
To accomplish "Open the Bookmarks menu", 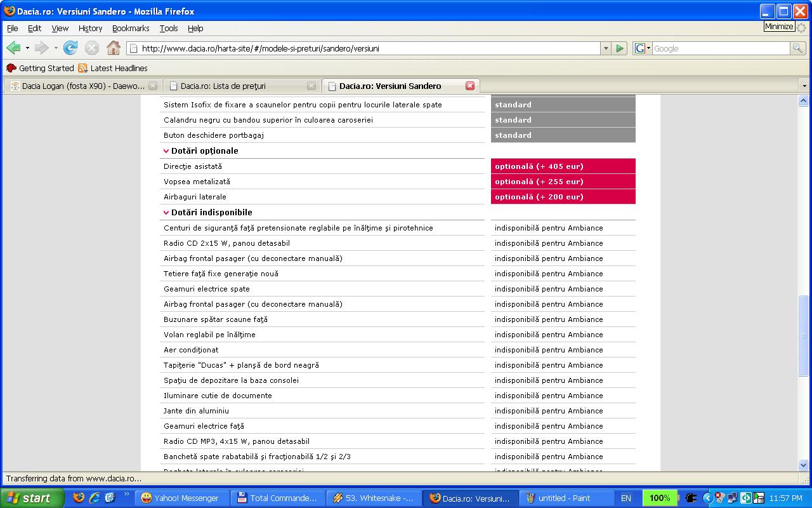I will (131, 28).
